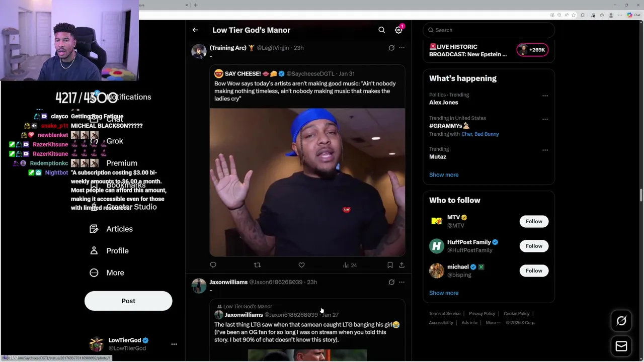The height and width of the screenshot is (362, 644).
Task: Open the Alex Jones trending topic
Action: coord(443,103)
